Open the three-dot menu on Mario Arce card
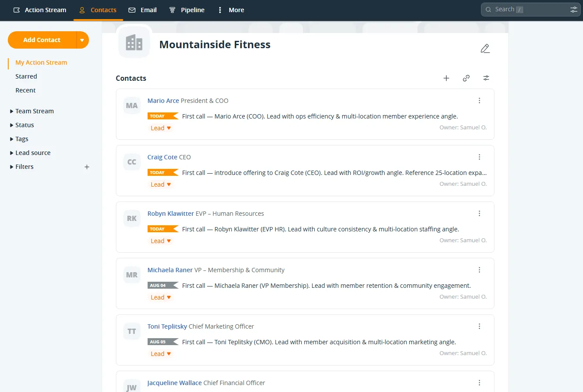The height and width of the screenshot is (392, 583). [479, 101]
